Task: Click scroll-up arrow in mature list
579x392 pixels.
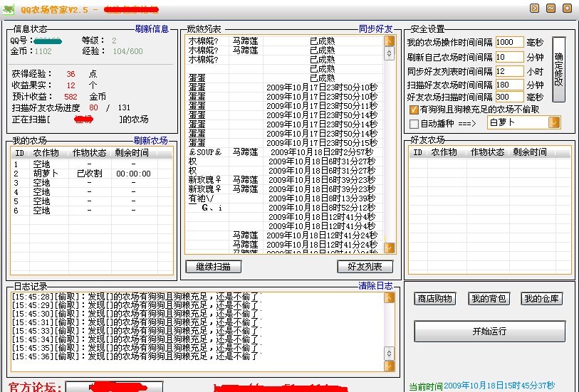Action: 389,41
